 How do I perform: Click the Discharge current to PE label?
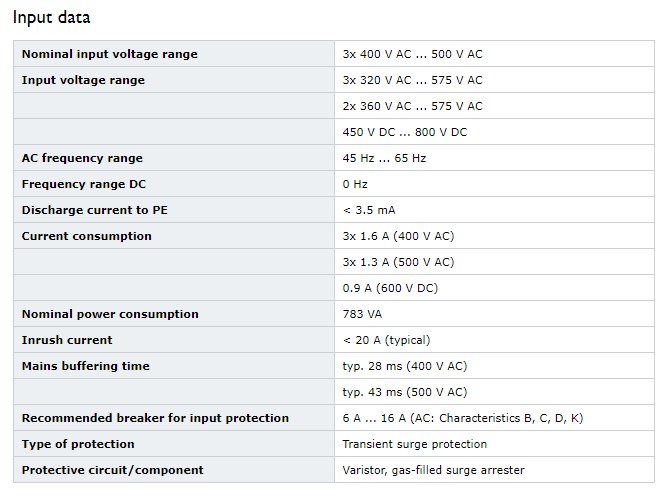pyautogui.click(x=95, y=210)
